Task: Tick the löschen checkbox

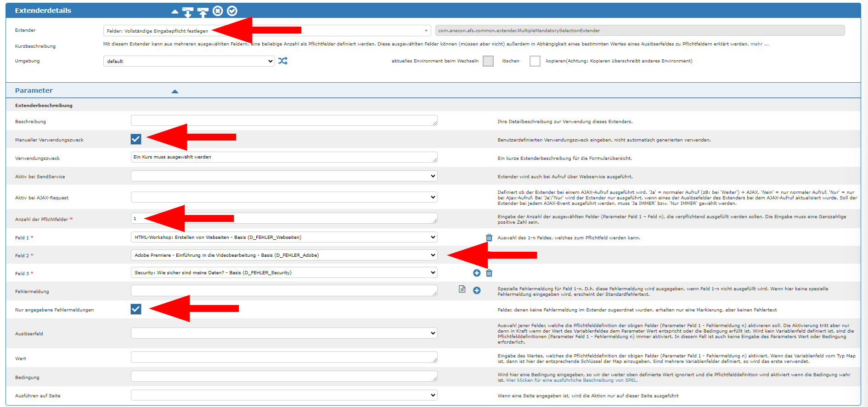Action: tap(535, 61)
